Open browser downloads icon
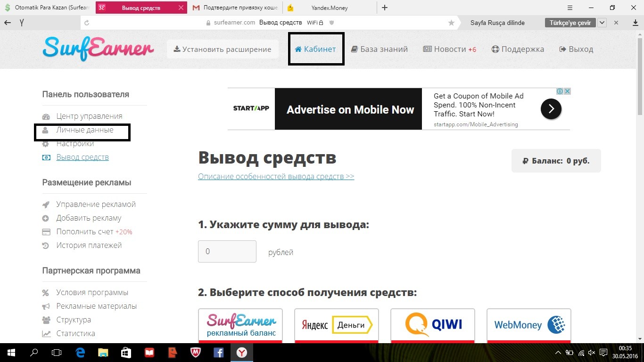 coord(635,23)
